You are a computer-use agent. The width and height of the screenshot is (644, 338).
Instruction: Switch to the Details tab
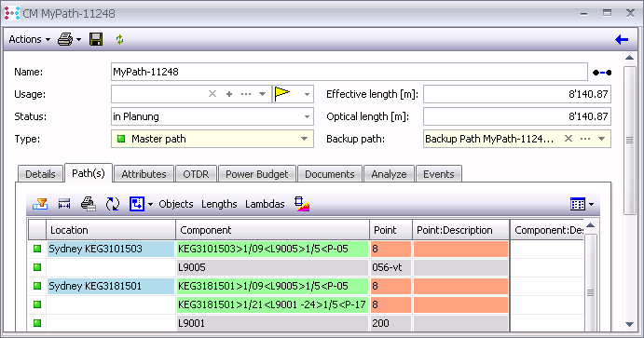click(x=40, y=174)
